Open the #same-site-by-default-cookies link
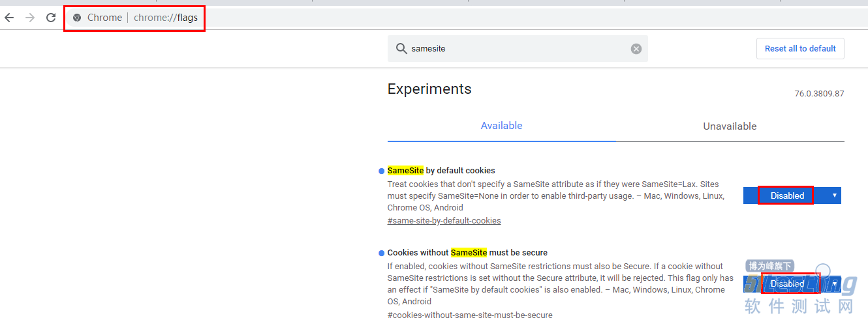Viewport: 868px width, 318px height. (444, 221)
